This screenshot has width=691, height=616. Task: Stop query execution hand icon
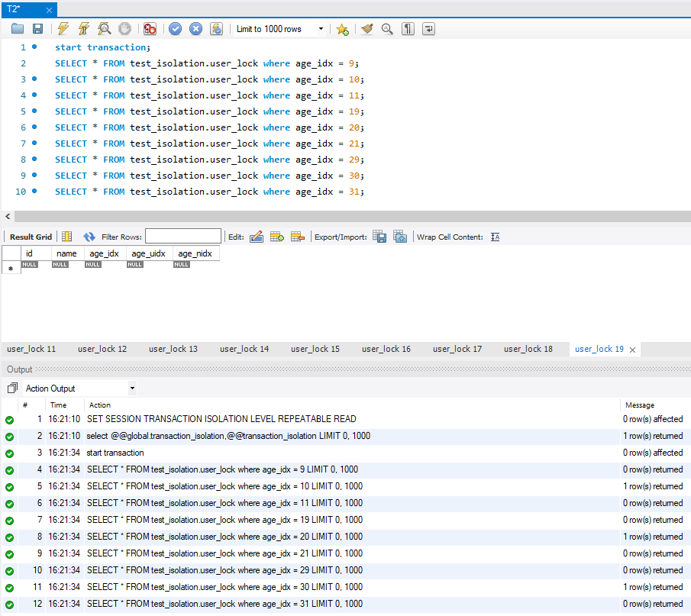tap(125, 29)
